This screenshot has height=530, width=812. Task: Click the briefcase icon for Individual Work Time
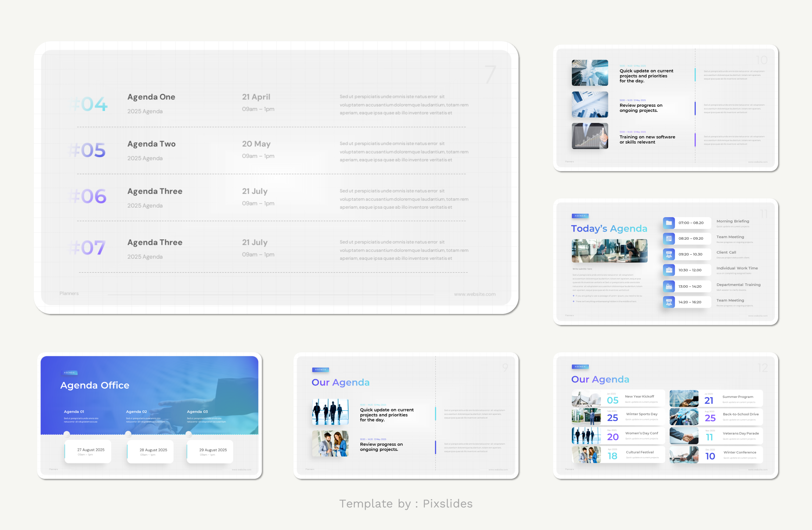(x=669, y=270)
